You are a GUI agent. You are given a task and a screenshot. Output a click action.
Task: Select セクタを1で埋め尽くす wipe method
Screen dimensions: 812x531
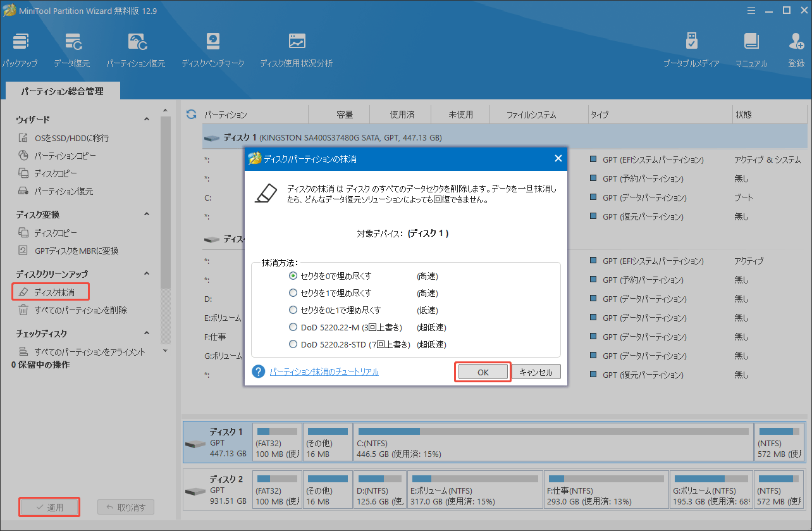(x=293, y=293)
